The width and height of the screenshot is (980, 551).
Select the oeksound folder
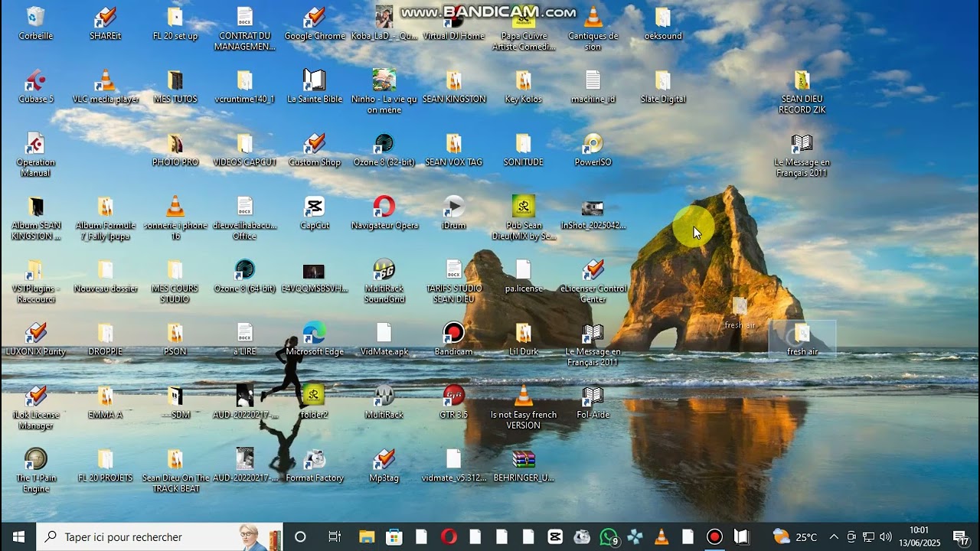click(663, 24)
